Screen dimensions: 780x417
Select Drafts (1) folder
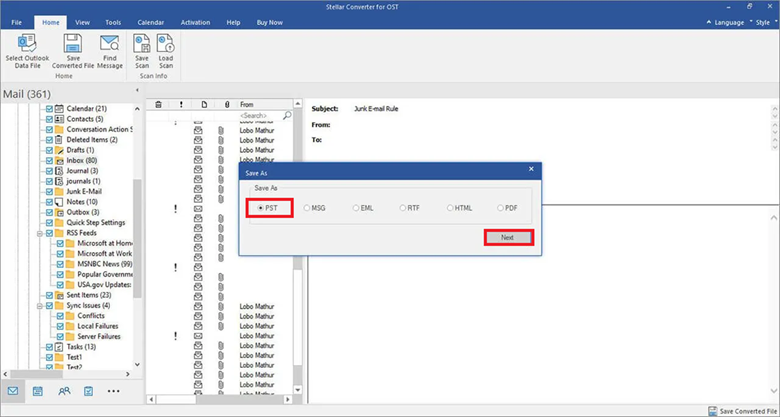click(80, 150)
